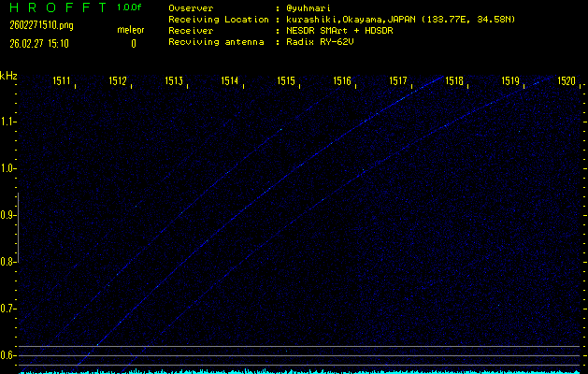Screen dimensions: 588x374
Task: Click the 26.02.27 15:10 timestamp
Action: click(38, 43)
